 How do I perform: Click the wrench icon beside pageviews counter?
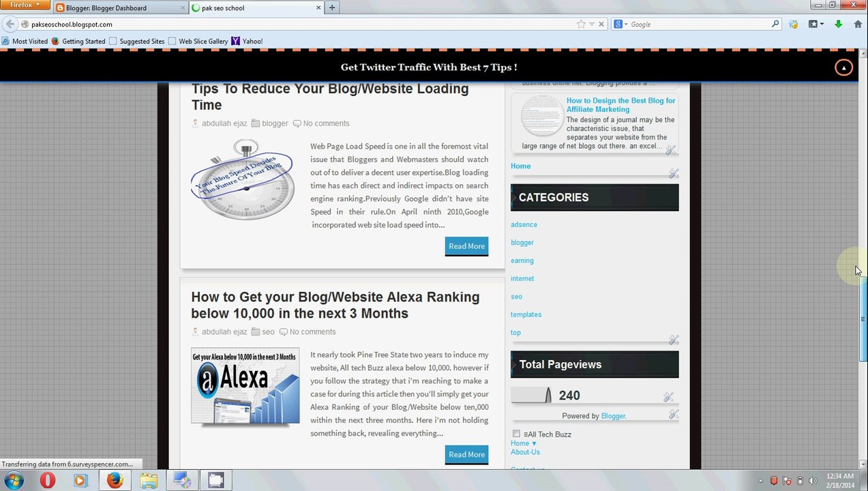point(668,397)
